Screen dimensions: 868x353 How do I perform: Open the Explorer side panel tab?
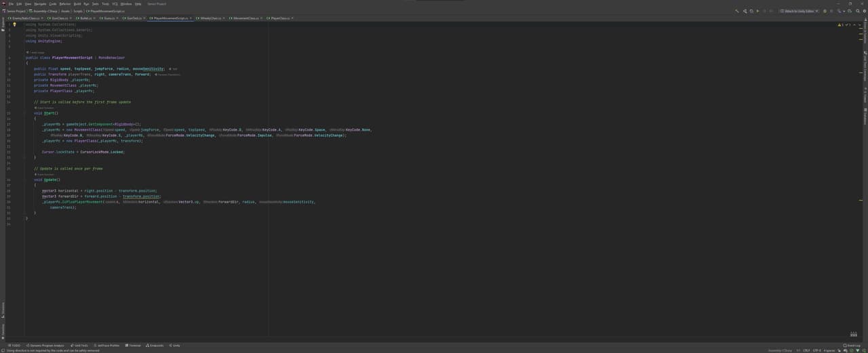[3, 24]
